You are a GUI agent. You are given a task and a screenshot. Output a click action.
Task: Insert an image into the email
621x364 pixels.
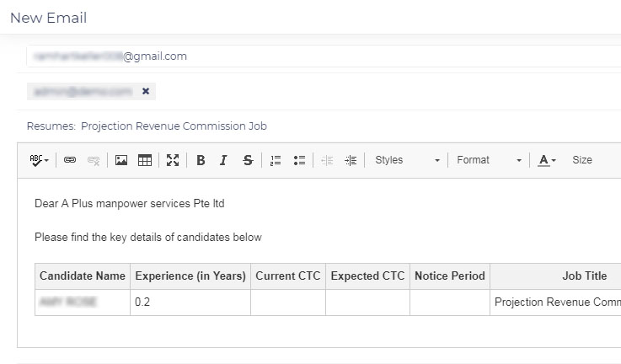(x=121, y=160)
